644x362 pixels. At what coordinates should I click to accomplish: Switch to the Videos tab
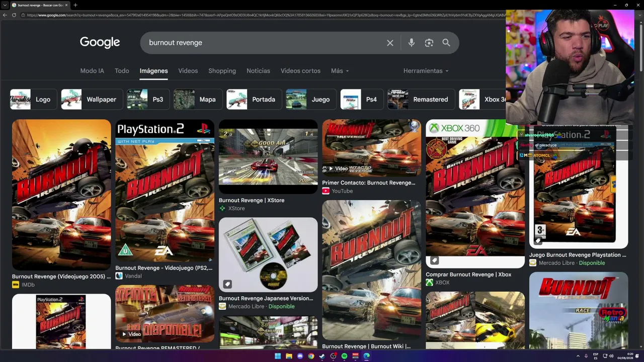(188, 71)
